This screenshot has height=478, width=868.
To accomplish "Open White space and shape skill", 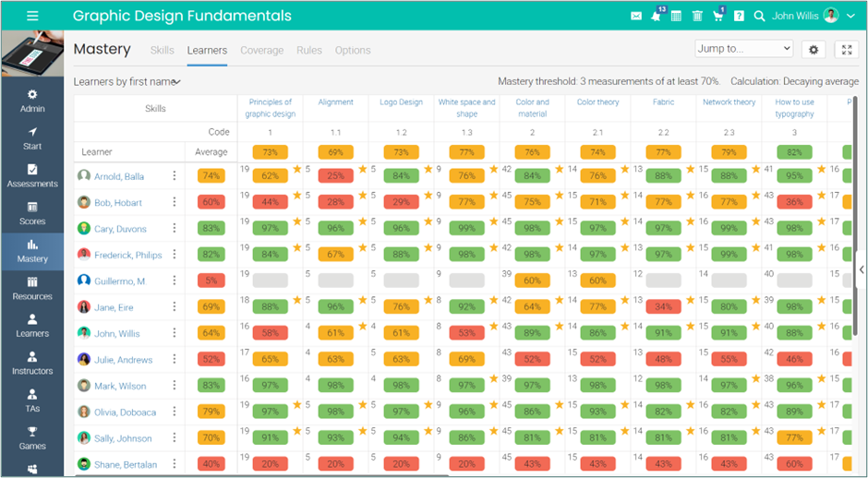I will [466, 108].
